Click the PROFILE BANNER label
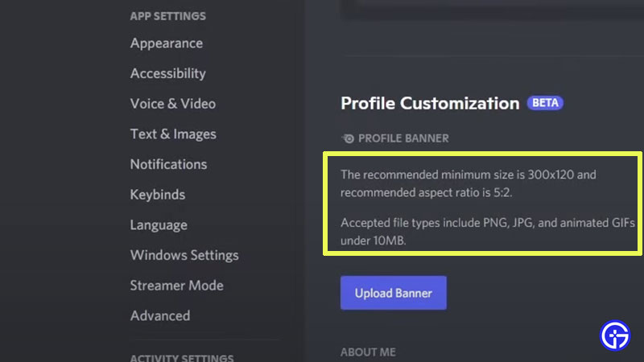The image size is (644, 362). coord(403,138)
